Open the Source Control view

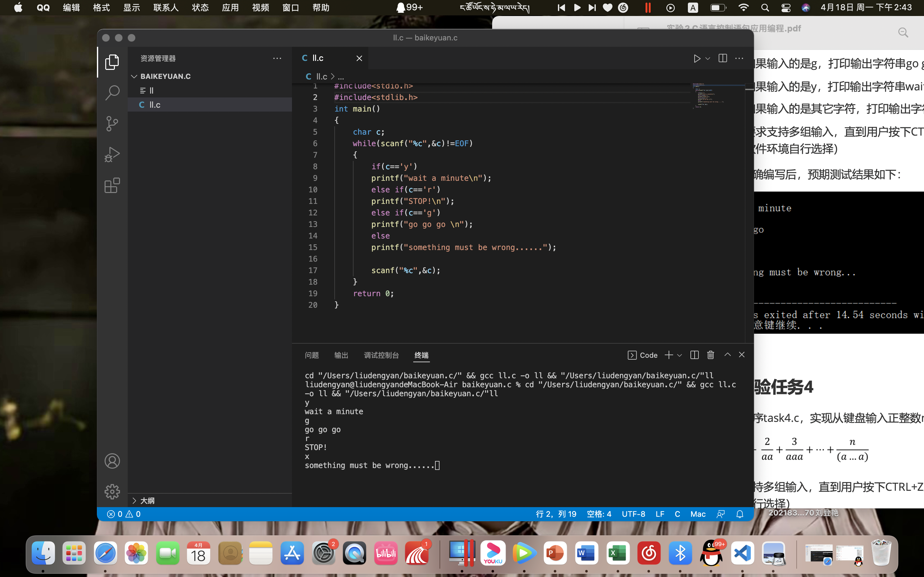(x=112, y=124)
